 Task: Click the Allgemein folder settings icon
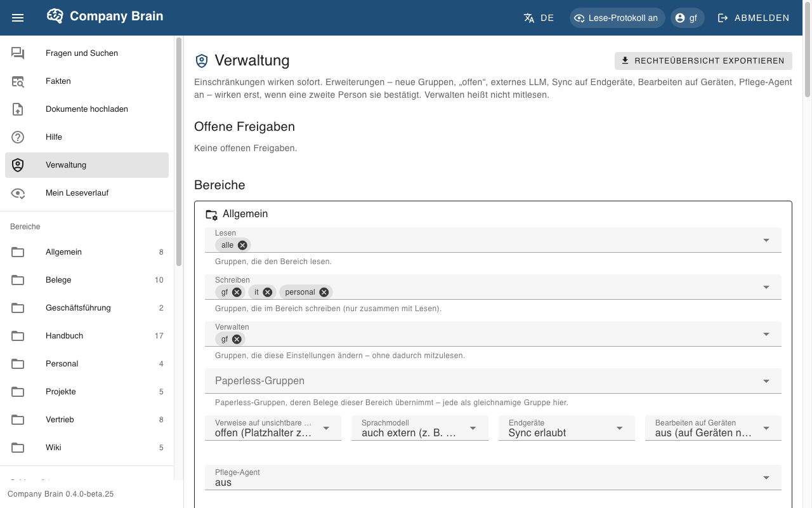pos(211,214)
